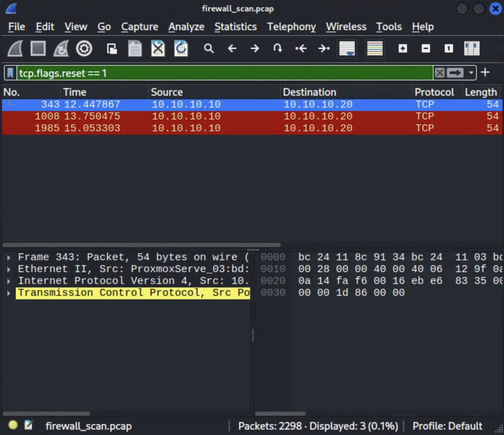The height and width of the screenshot is (435, 504).
Task: Apply filter using the arrow button
Action: (455, 72)
